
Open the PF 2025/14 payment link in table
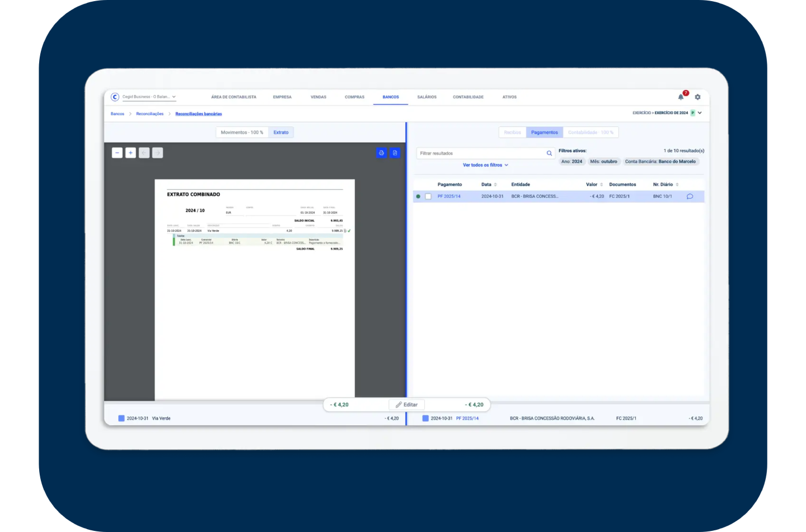click(449, 196)
